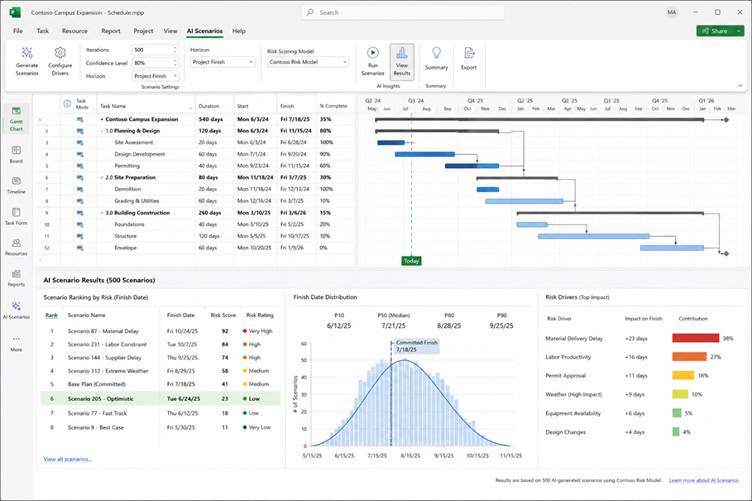The image size is (752, 501).
Task: Open the Report ribbon tab
Action: point(111,31)
